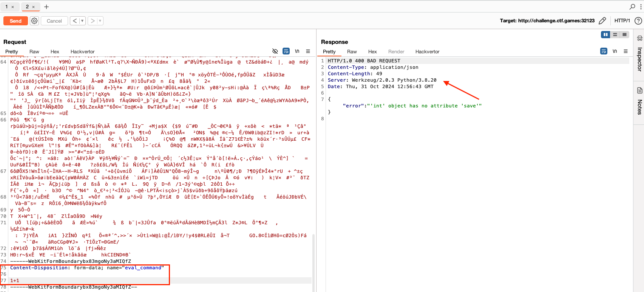Toggle word wrap in the Request editor
Image resolution: width=644 pixels, height=292 pixels.
pos(286,51)
